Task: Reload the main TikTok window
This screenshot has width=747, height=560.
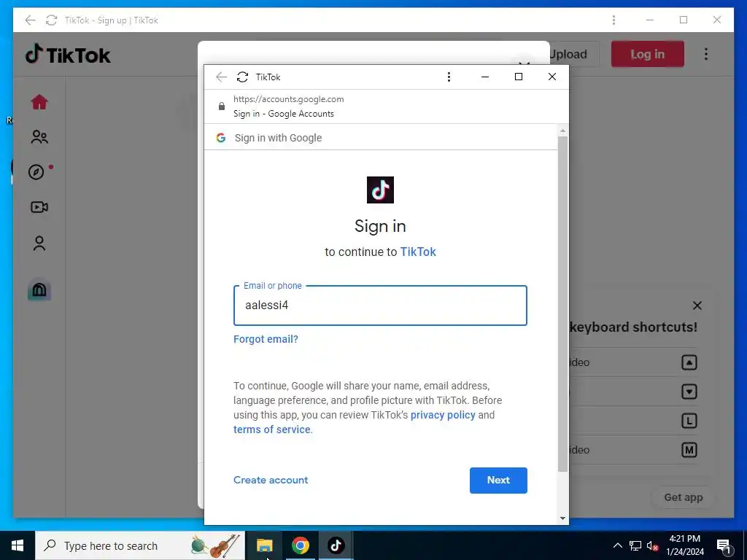Action: coord(52,20)
